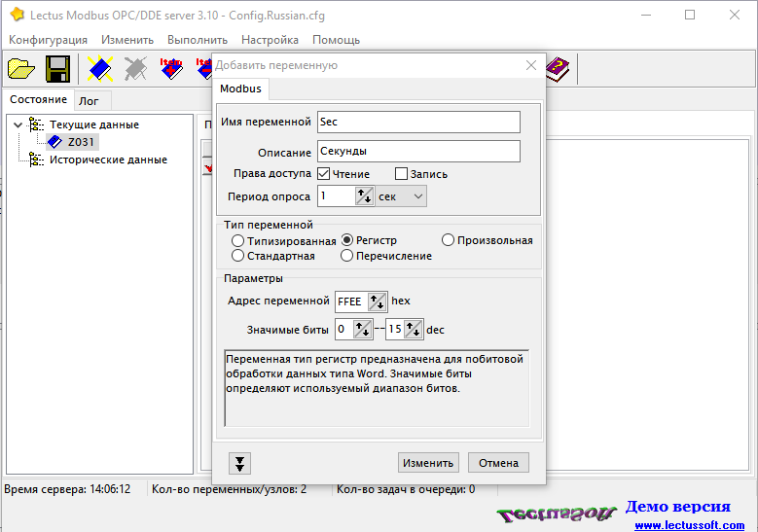Click the save configuration floppy disk icon
This screenshot has height=532, width=758.
[57, 68]
